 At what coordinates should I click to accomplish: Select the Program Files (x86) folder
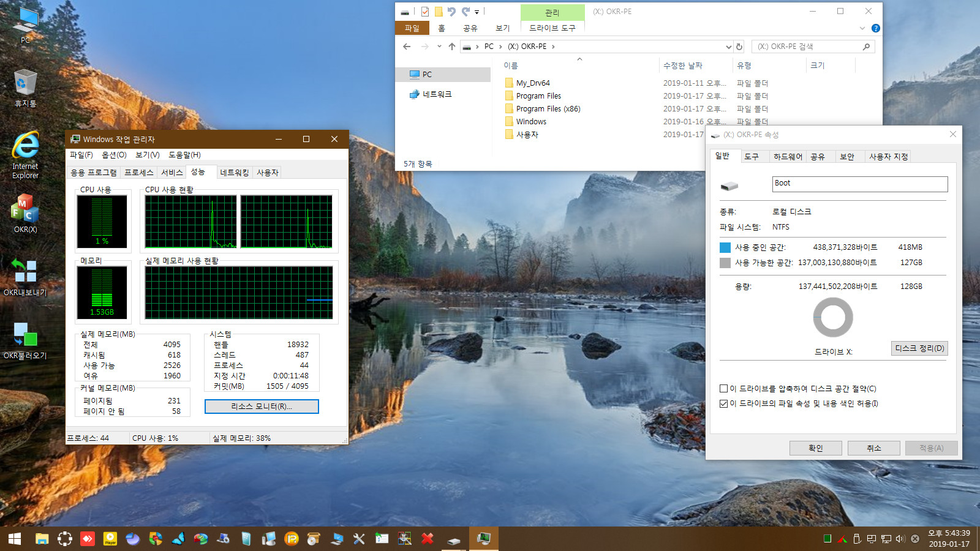click(x=548, y=109)
